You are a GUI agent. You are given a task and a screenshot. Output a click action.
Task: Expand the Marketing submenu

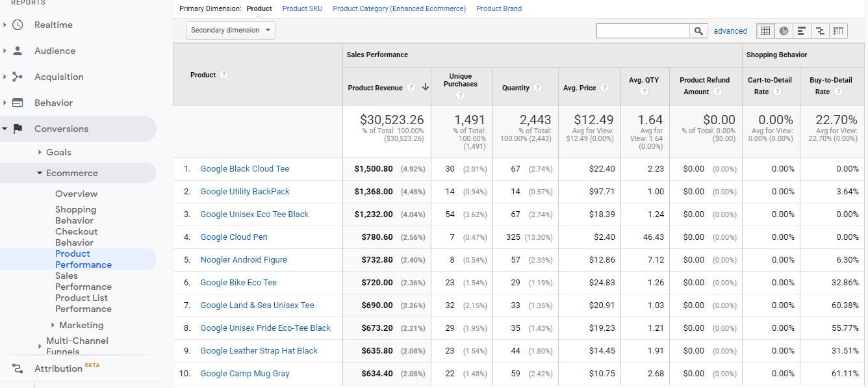[x=53, y=325]
